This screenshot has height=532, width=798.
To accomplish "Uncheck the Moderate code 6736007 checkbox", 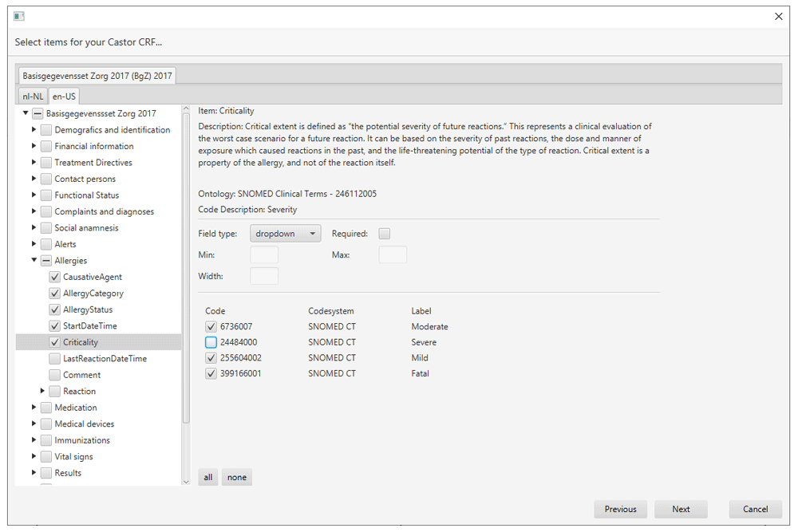I will tap(211, 326).
